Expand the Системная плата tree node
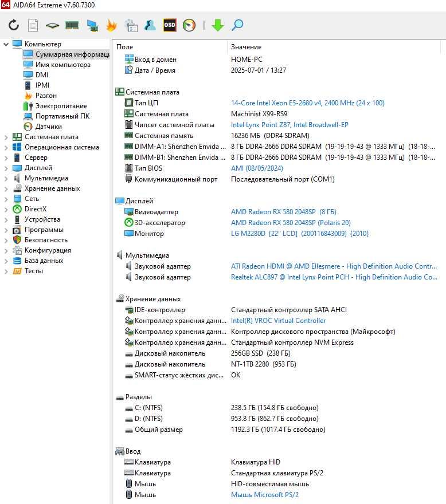 [x=6, y=137]
